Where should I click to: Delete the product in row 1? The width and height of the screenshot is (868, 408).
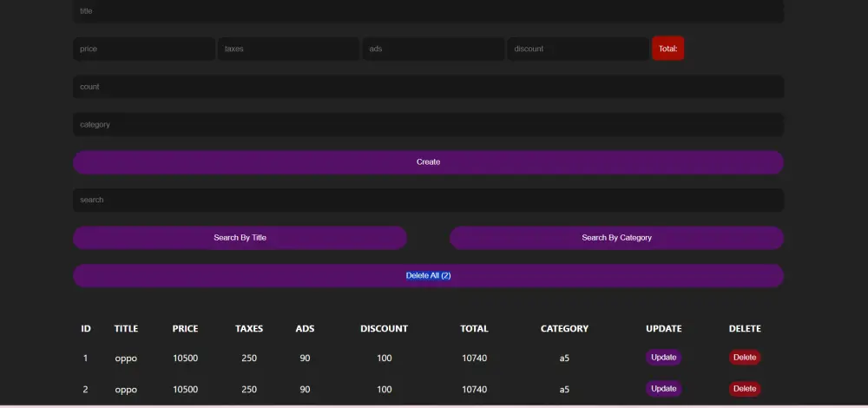745,358
